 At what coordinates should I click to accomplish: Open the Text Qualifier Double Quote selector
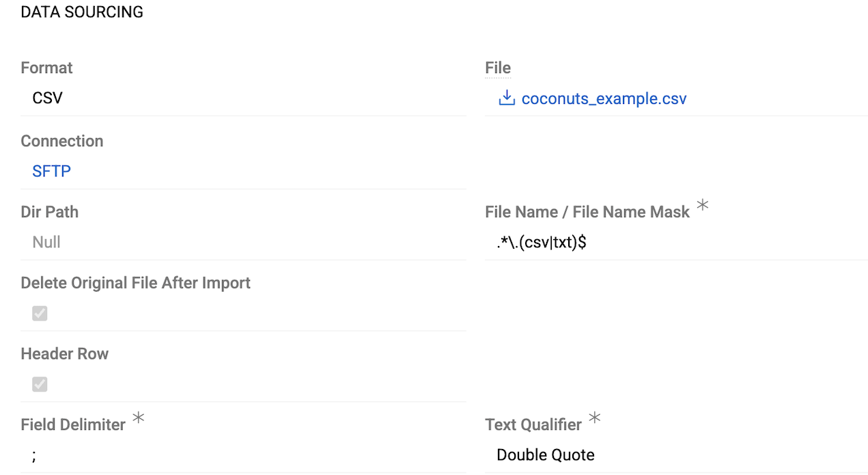[545, 454]
